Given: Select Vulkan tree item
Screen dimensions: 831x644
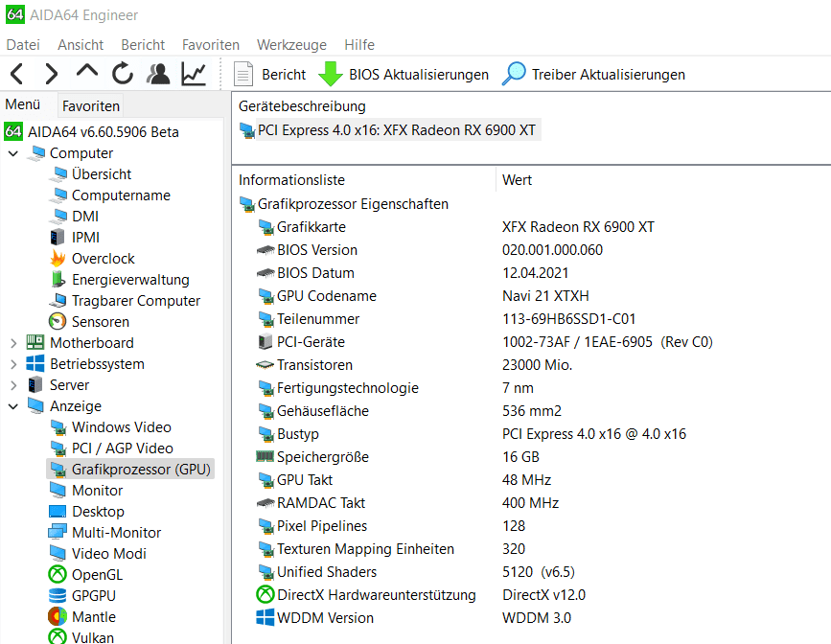Looking at the screenshot, I should coord(93,637).
